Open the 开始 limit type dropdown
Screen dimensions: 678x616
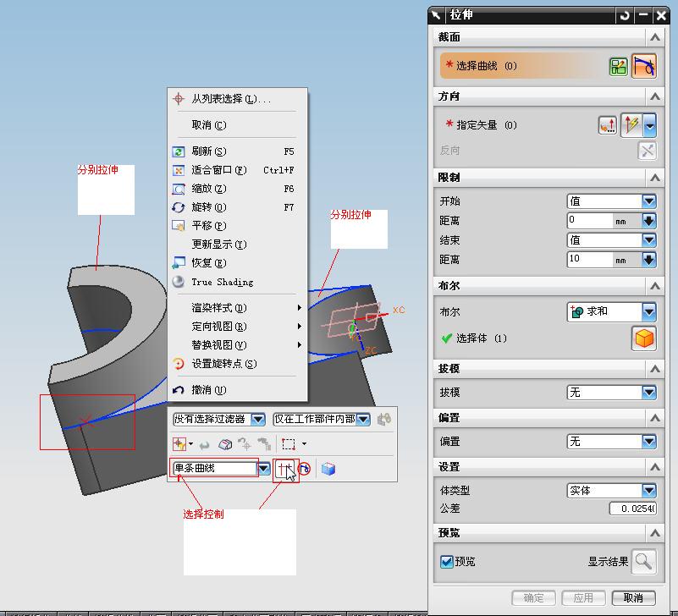tap(649, 201)
